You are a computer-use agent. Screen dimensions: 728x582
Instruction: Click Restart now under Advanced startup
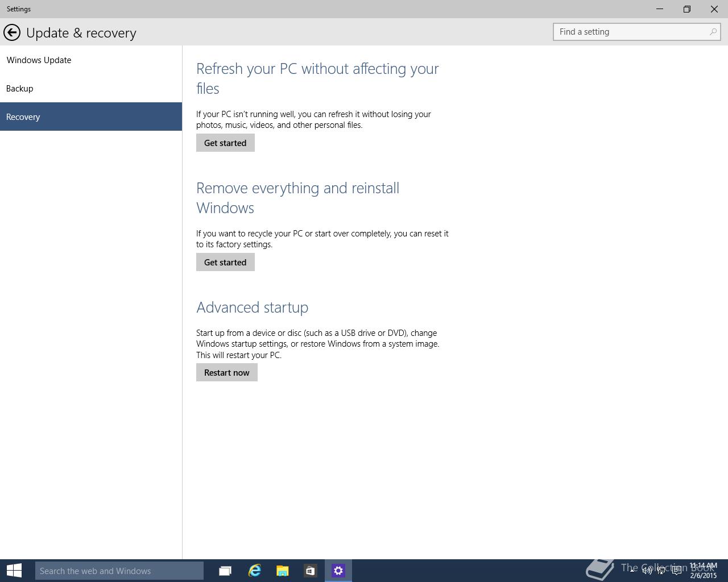point(227,372)
